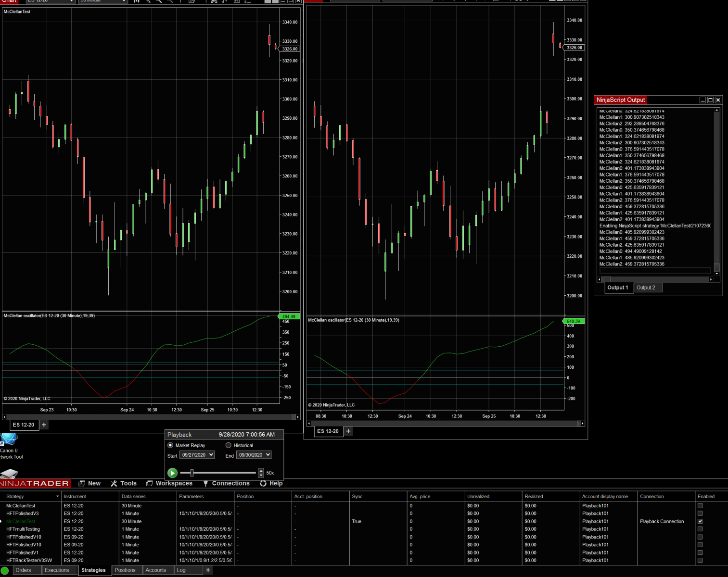The width and height of the screenshot is (728, 577).
Task: Select the left chart's ES 12-20 tab
Action: coord(24,425)
